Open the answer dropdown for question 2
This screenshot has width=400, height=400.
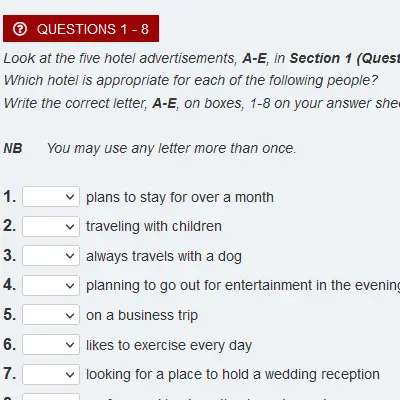coord(51,226)
